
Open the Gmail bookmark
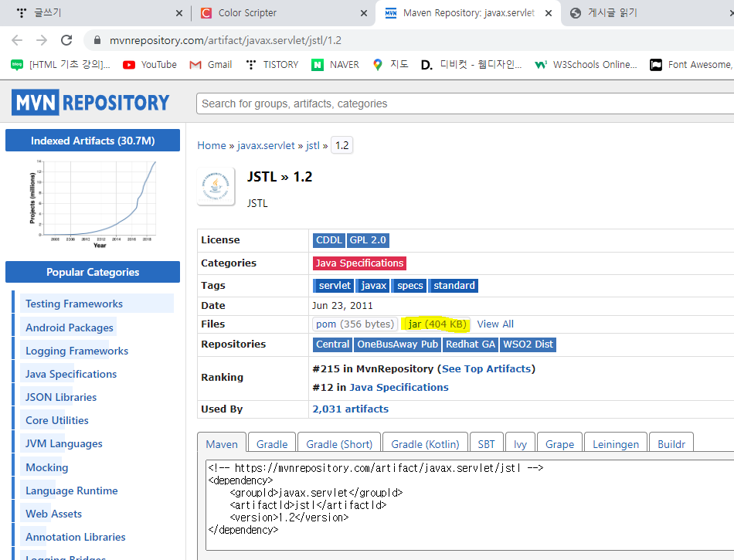211,65
